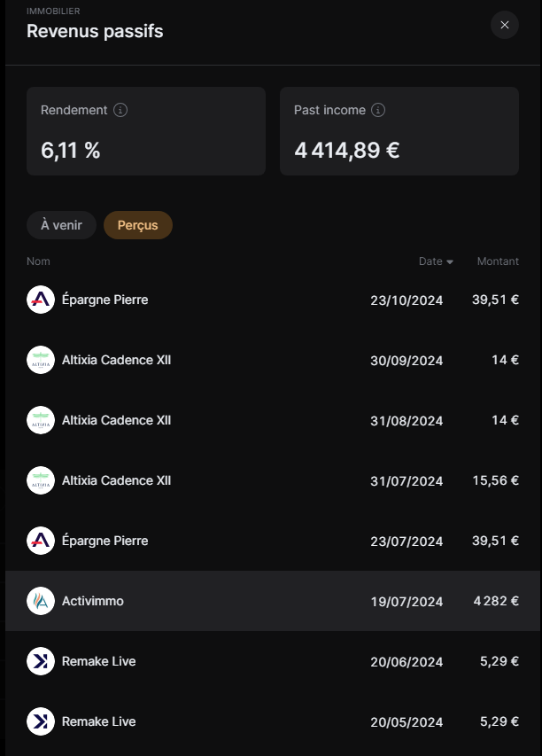Close the Revenus passifs panel
Viewport: 542px width, 756px height.
tap(505, 25)
